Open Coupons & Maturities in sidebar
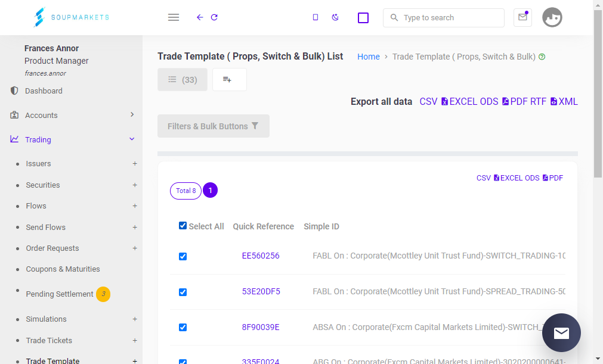Viewport: 603px width, 364px height. click(63, 269)
